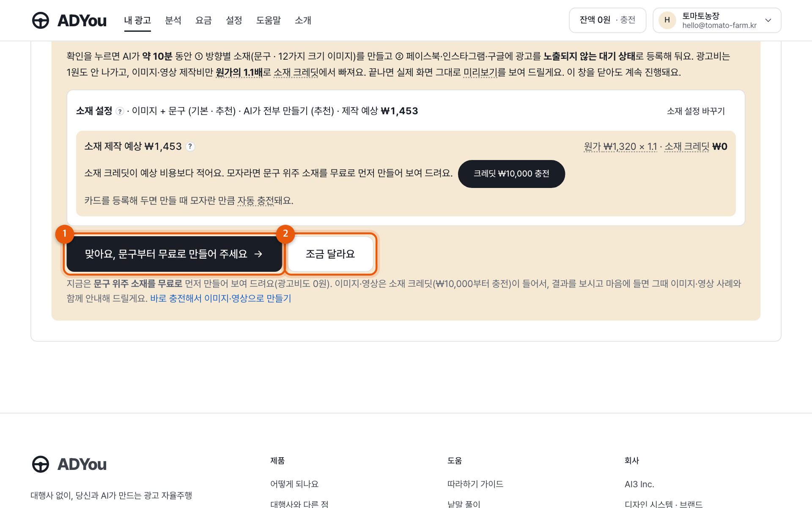The image size is (812, 508).
Task: Confirm with 맞아요, 문구부터 무료로 만들어 주세요
Action: 174,254
